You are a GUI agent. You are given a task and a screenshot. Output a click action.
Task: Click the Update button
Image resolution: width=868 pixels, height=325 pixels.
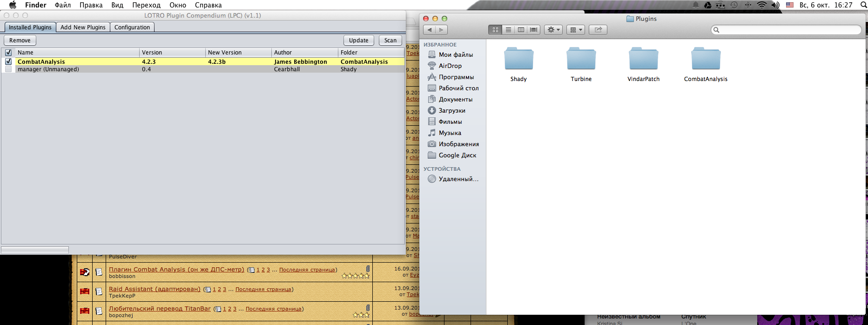coord(359,41)
